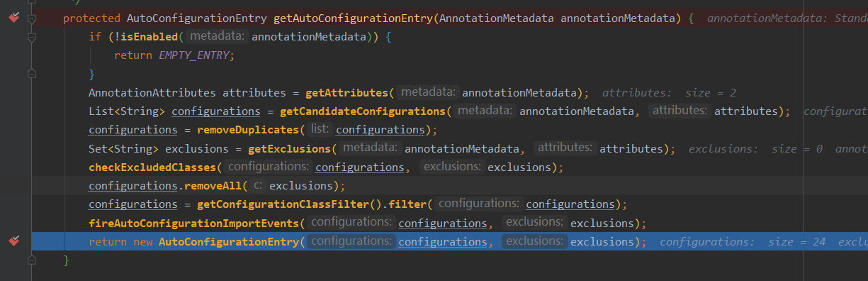Click fold end marker after EMPTY_ENTRY block

pos(31,74)
